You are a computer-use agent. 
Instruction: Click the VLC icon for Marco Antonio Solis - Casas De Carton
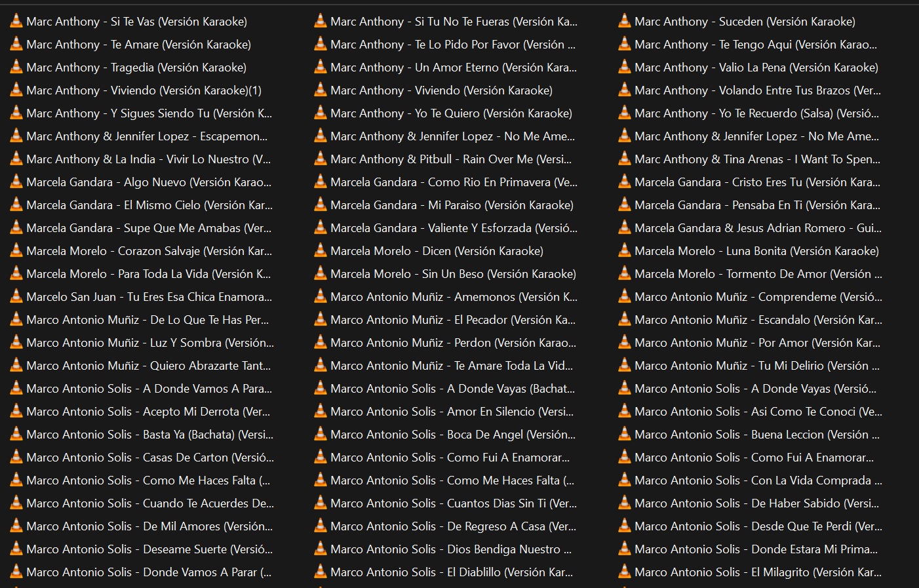tap(16, 457)
